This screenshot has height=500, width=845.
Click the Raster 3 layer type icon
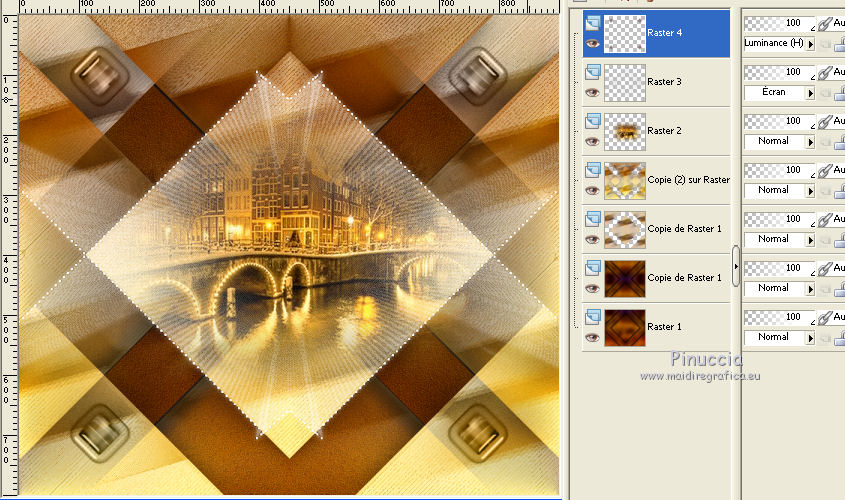tap(593, 72)
